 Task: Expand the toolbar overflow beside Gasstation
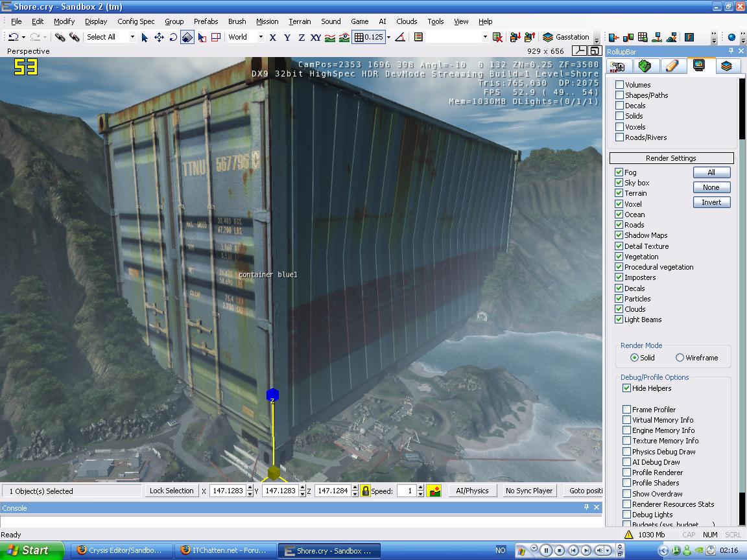[x=597, y=38]
